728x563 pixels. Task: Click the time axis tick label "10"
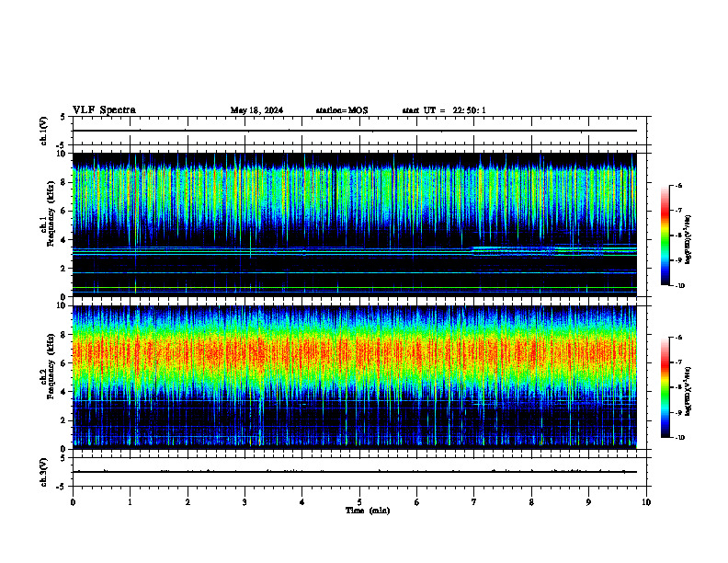click(x=646, y=502)
